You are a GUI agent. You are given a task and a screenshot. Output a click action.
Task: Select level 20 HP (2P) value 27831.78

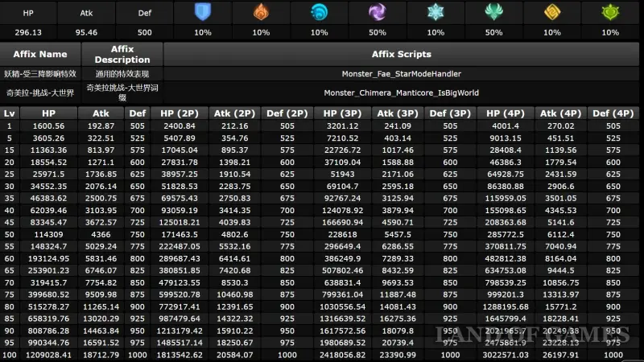click(180, 162)
